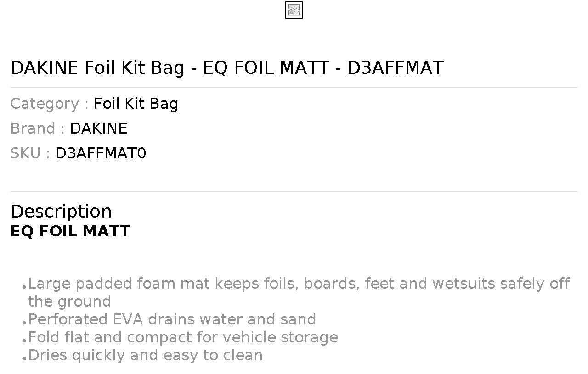Screen dimensions: 588x374
Task: Click the Dries quickly and easy to clean bullet
Action: click(x=146, y=355)
